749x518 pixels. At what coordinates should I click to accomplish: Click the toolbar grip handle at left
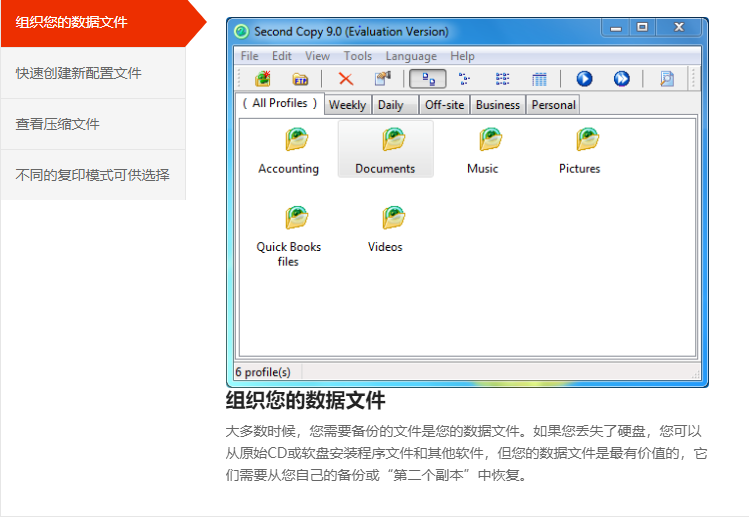240,79
